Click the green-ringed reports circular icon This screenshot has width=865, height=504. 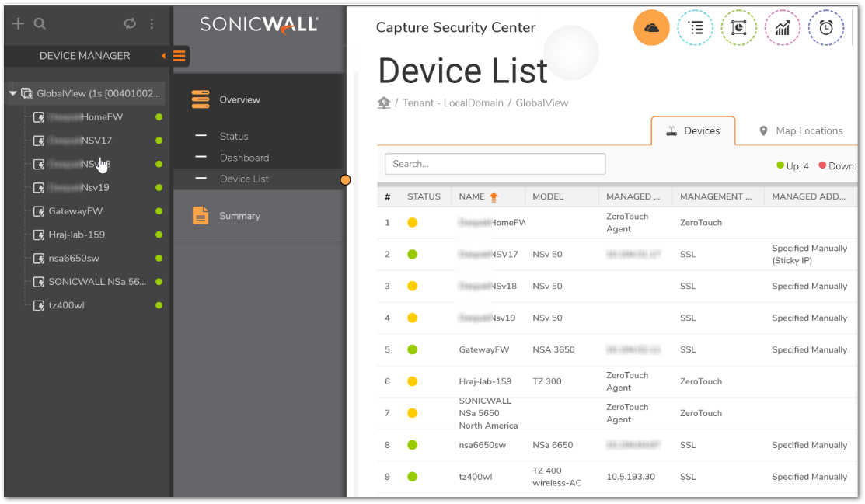click(x=738, y=28)
